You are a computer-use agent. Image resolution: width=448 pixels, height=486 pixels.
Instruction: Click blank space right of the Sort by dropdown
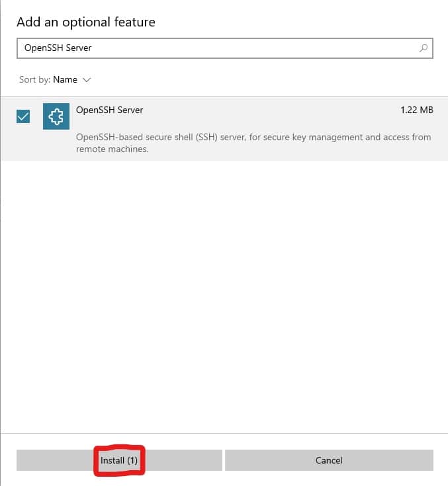coord(265,79)
